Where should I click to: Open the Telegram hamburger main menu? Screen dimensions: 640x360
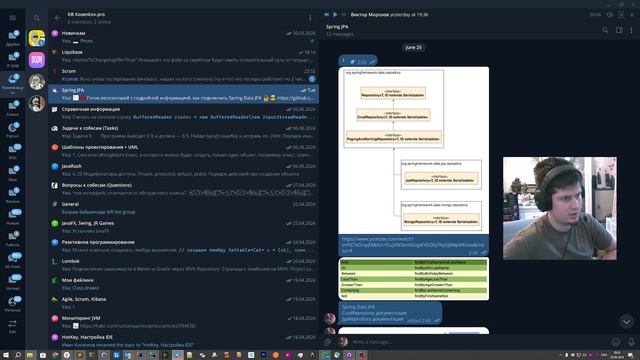pos(13,18)
